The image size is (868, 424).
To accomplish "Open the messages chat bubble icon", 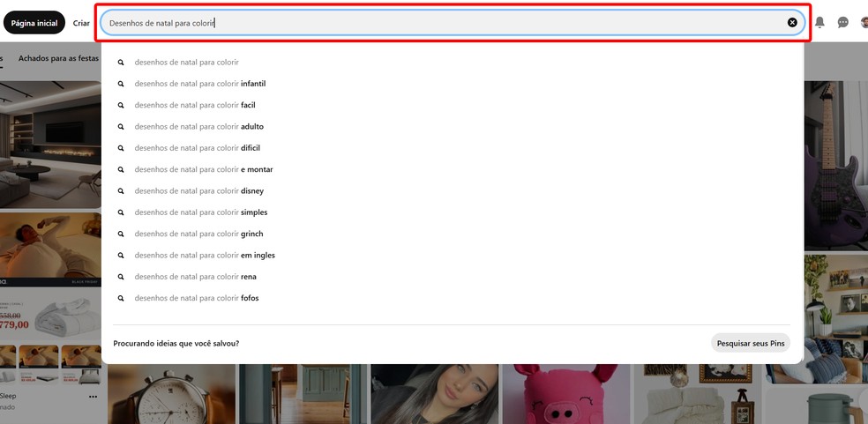I will [843, 23].
